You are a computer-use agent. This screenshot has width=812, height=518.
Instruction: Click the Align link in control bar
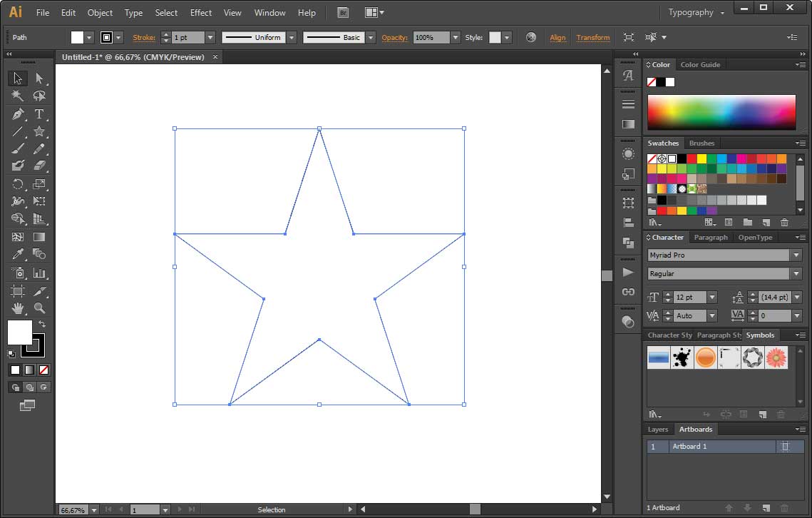coord(558,37)
